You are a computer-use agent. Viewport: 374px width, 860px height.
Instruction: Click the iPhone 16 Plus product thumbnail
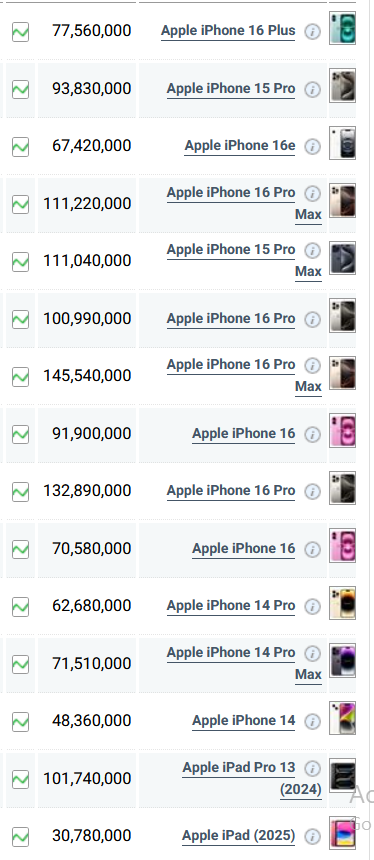click(x=342, y=28)
